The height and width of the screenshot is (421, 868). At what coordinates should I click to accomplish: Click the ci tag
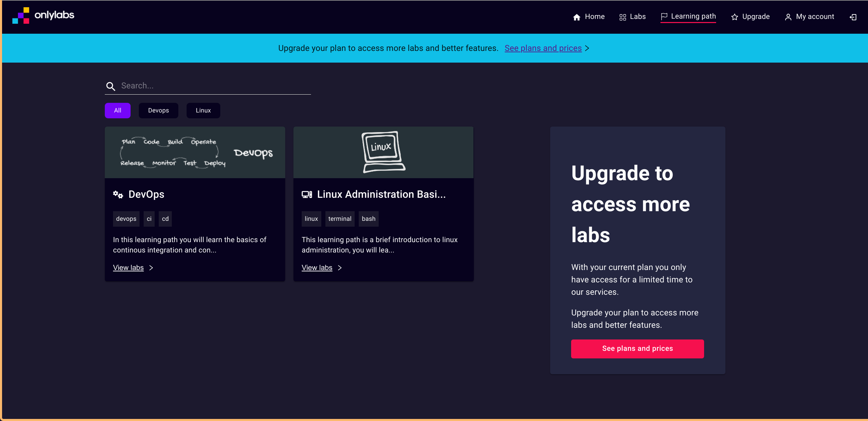point(149,219)
